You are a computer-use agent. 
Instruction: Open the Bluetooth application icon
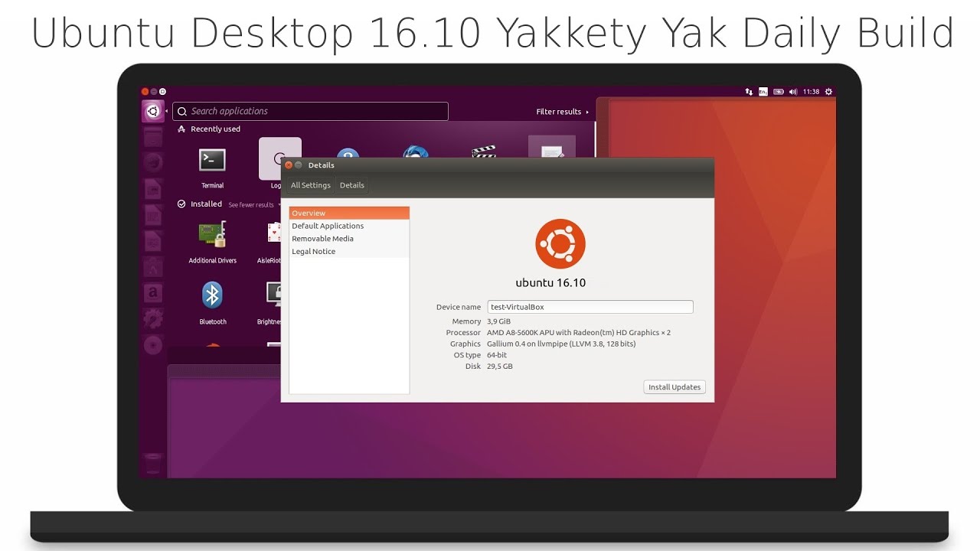tap(212, 295)
